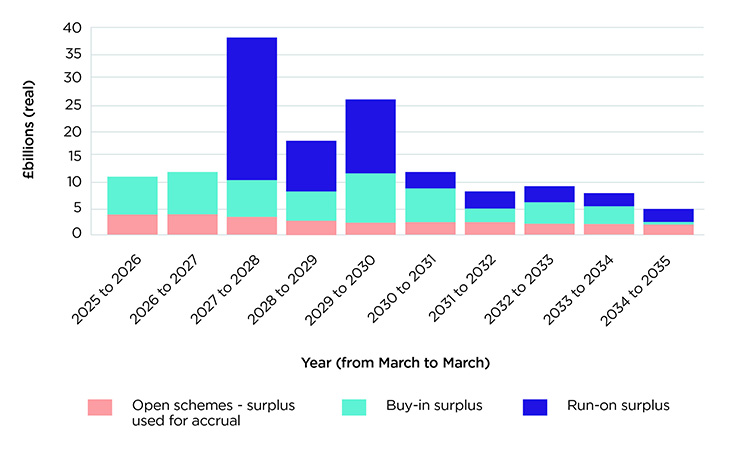Image resolution: width=730 pixels, height=453 pixels.
Task: Click the teal segment of the 2030 to 2031 bar
Action: click(x=429, y=205)
